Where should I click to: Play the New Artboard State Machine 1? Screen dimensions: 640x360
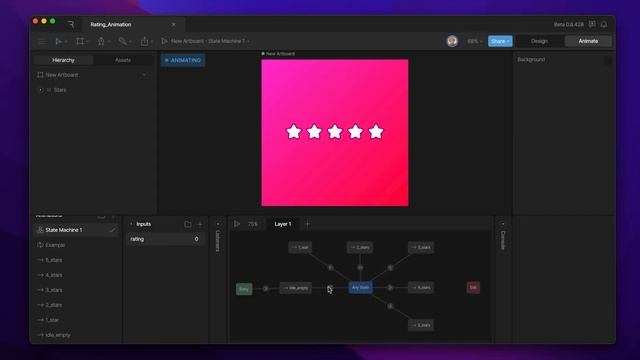[x=164, y=41]
